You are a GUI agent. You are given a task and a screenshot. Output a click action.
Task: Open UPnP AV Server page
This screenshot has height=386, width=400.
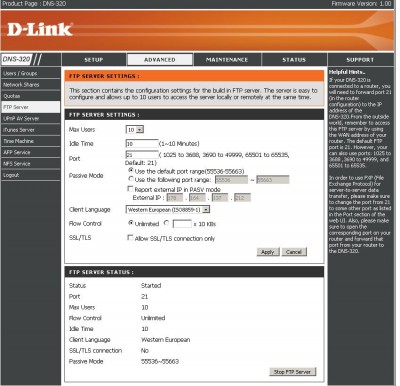pos(30,119)
